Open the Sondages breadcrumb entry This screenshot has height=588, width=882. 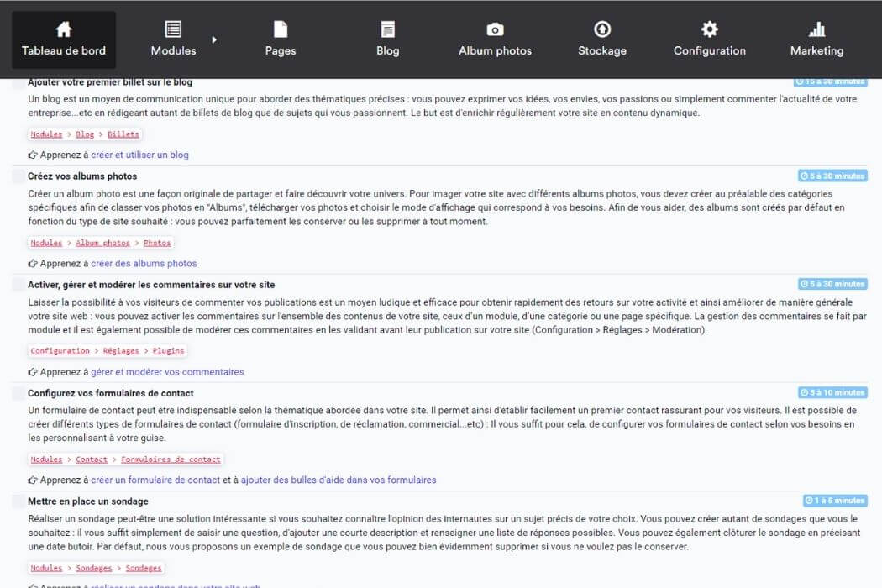tap(144, 568)
